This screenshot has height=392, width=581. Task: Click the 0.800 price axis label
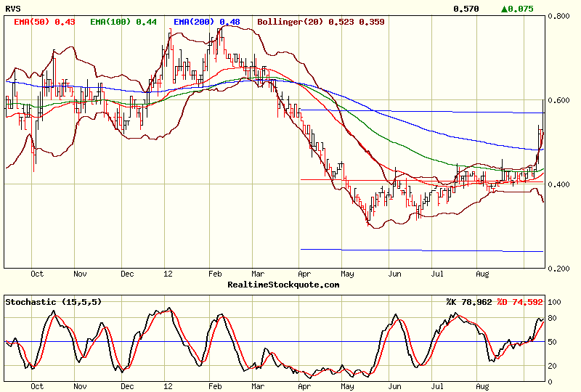click(x=558, y=15)
